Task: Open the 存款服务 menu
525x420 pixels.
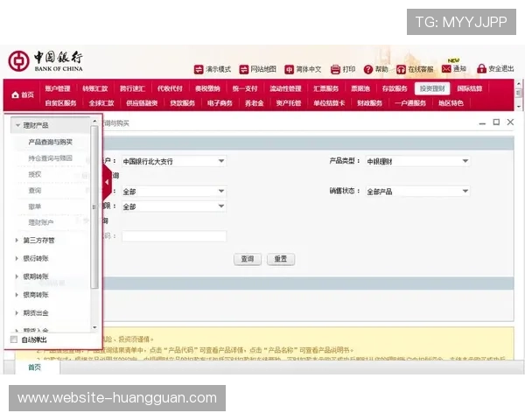Action: pyautogui.click(x=395, y=88)
